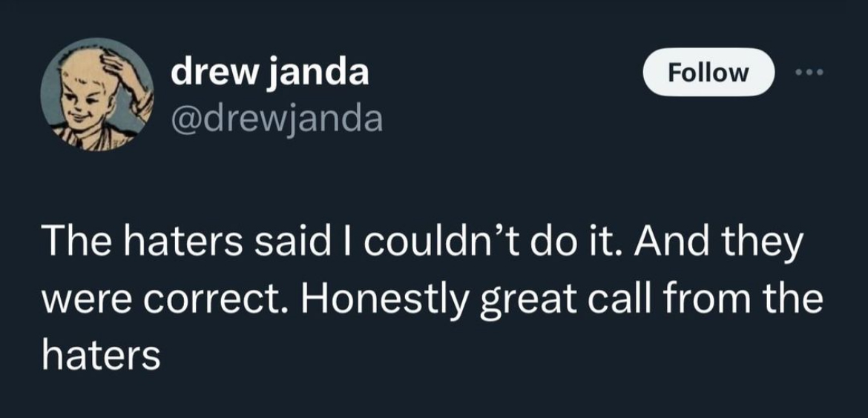
Task: Toggle following for @drewjanda
Action: tap(708, 72)
